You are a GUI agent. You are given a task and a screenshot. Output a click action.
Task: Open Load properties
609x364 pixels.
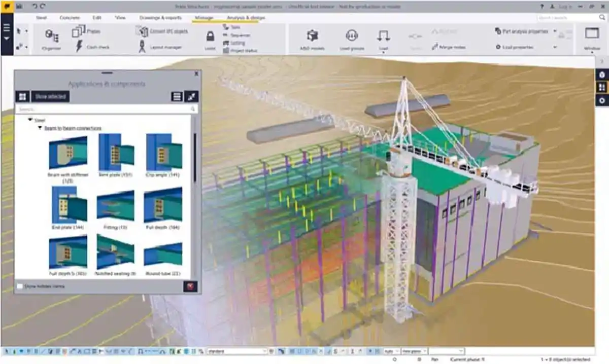pos(515,47)
